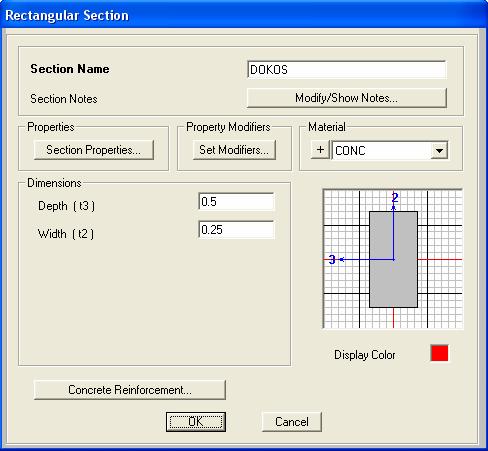Click the Section Notes label
The image size is (488, 451).
(64, 99)
